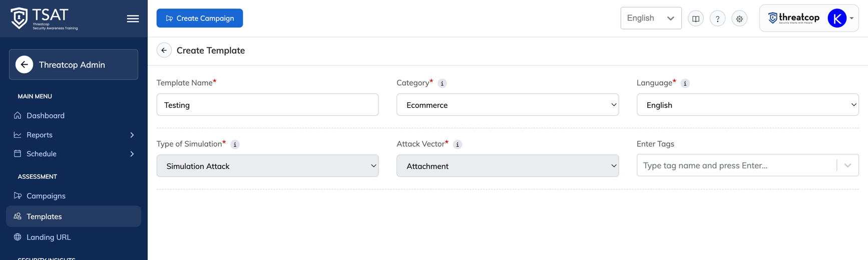
Task: Open the help question mark icon
Action: coord(717,19)
